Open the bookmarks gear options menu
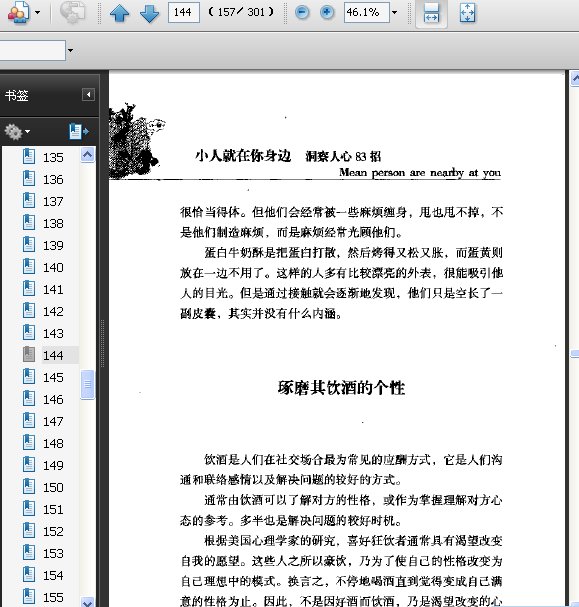The width and height of the screenshot is (579, 607). [17, 132]
